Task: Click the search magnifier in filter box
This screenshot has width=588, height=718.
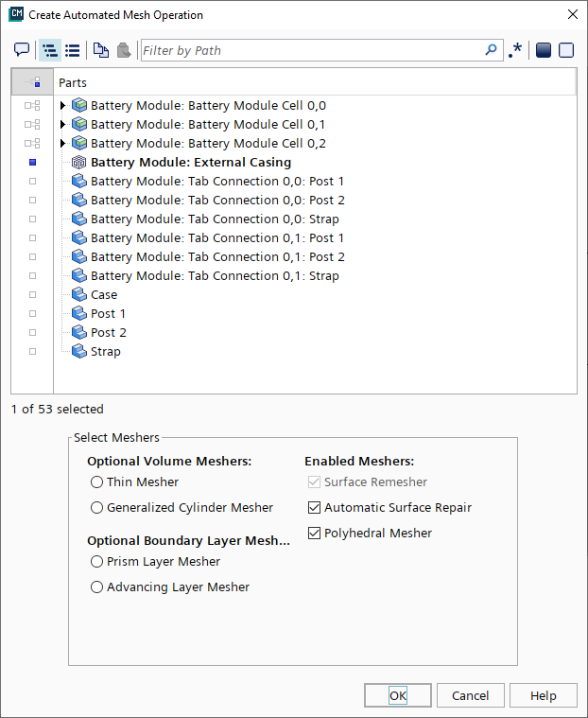Action: 491,50
